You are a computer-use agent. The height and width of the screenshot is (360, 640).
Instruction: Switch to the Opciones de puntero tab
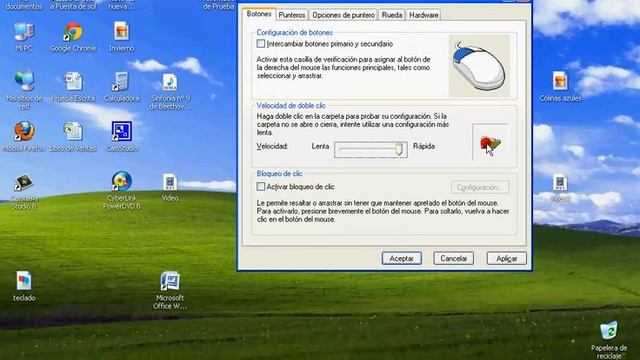coord(343,15)
